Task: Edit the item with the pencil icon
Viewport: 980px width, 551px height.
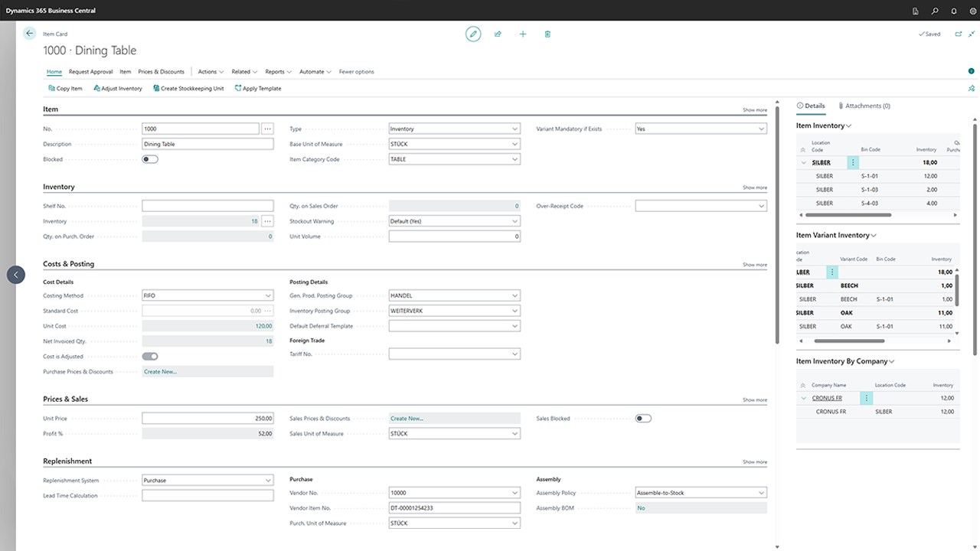Action: click(x=473, y=34)
